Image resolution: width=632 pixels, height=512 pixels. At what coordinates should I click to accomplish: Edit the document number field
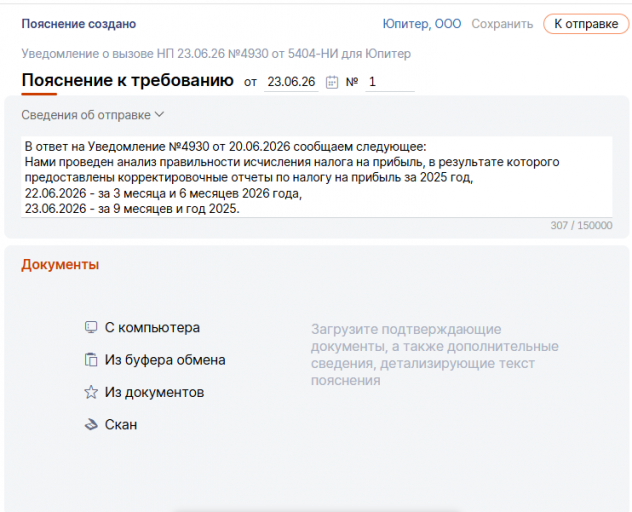[389, 82]
